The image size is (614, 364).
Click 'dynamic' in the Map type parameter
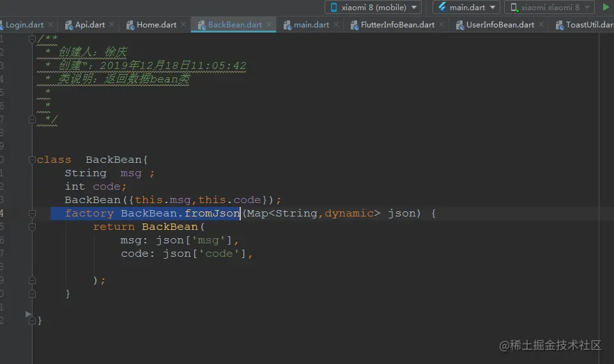coord(349,213)
